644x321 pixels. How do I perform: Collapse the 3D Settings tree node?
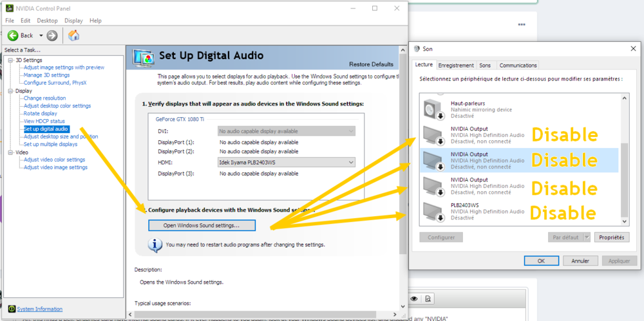click(10, 60)
